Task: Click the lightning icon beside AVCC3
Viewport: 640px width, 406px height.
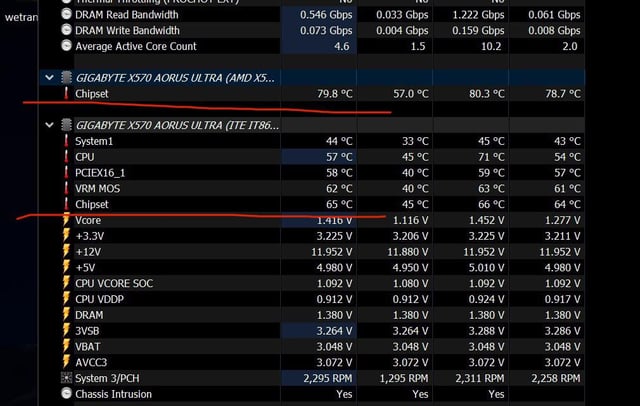Action: [66, 362]
